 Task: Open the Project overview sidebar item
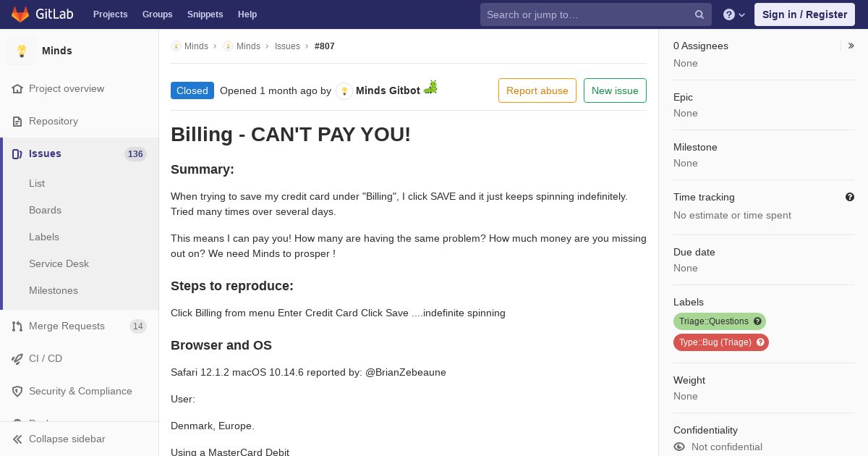(80, 89)
